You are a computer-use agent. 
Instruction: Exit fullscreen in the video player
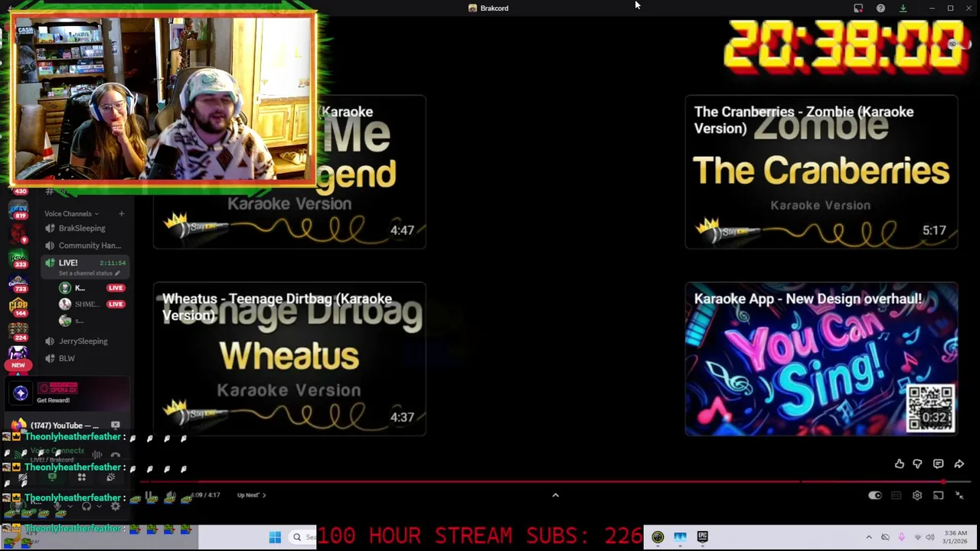pos(959,495)
